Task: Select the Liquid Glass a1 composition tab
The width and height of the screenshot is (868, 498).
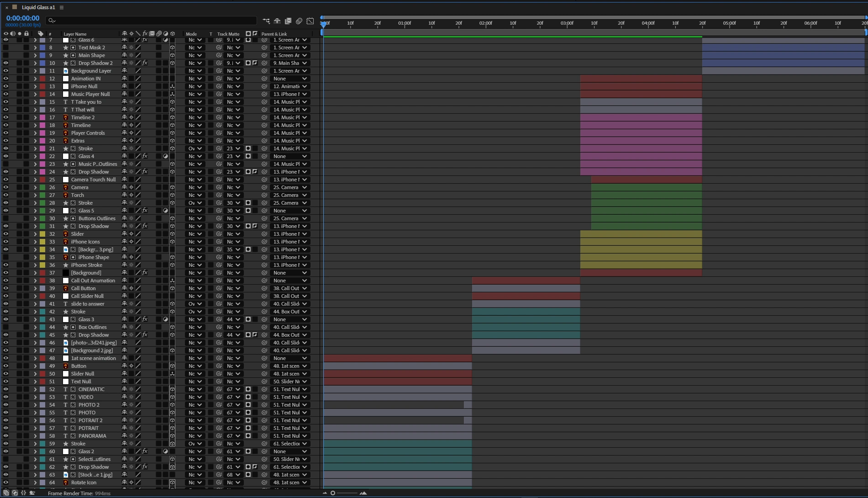Action: tap(38, 7)
